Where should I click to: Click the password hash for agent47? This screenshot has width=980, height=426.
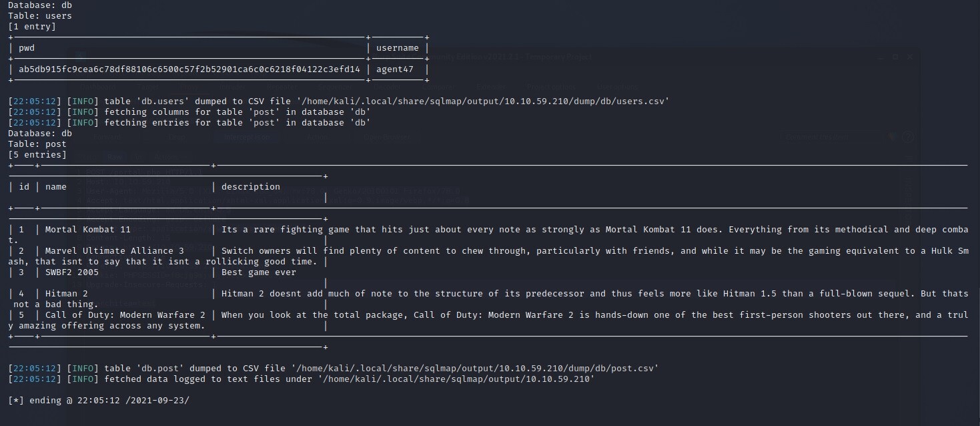(x=189, y=69)
